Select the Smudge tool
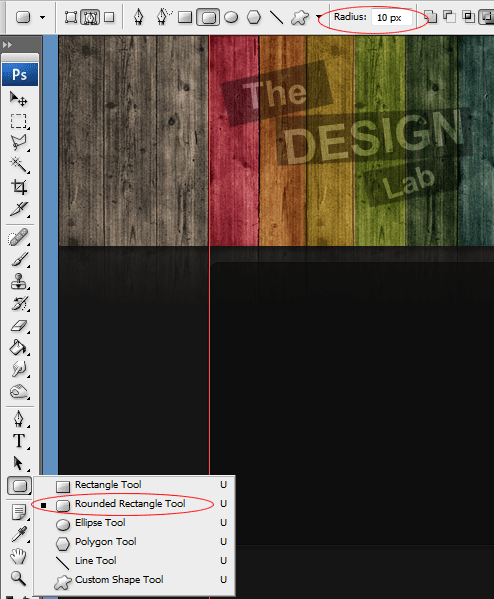Viewport: 494px width, 599px height. 19,369
